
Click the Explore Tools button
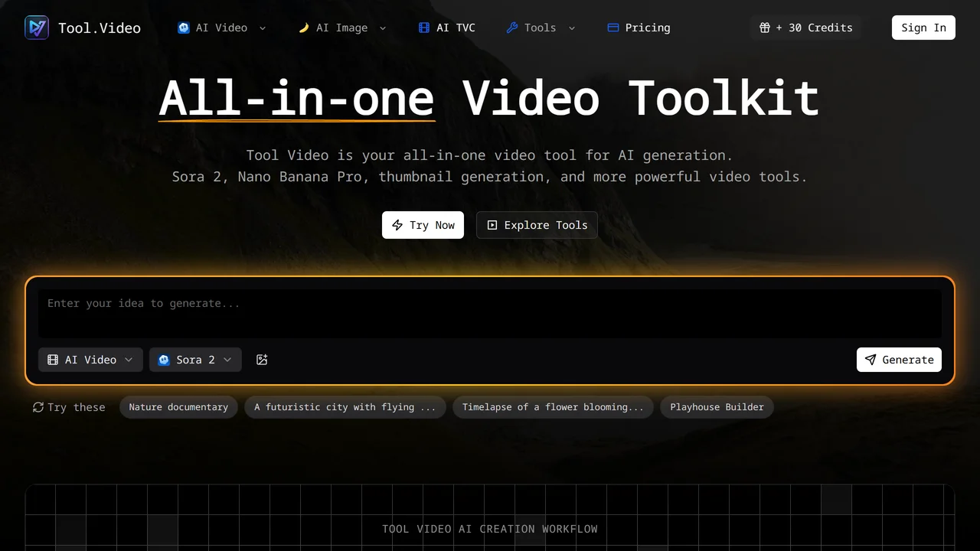pyautogui.click(x=537, y=225)
